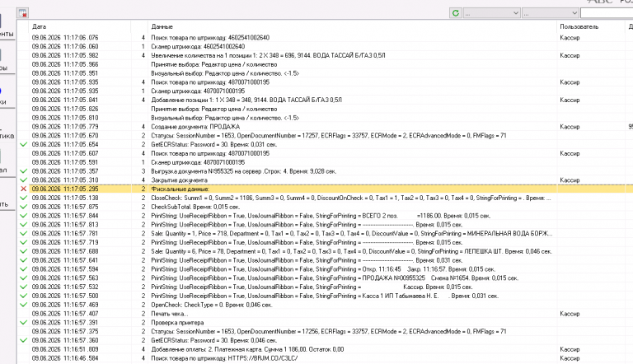This screenshot has width=633, height=364.
Task: Click green check on the 11:16:57.813 PrintString row
Action: click(23, 224)
